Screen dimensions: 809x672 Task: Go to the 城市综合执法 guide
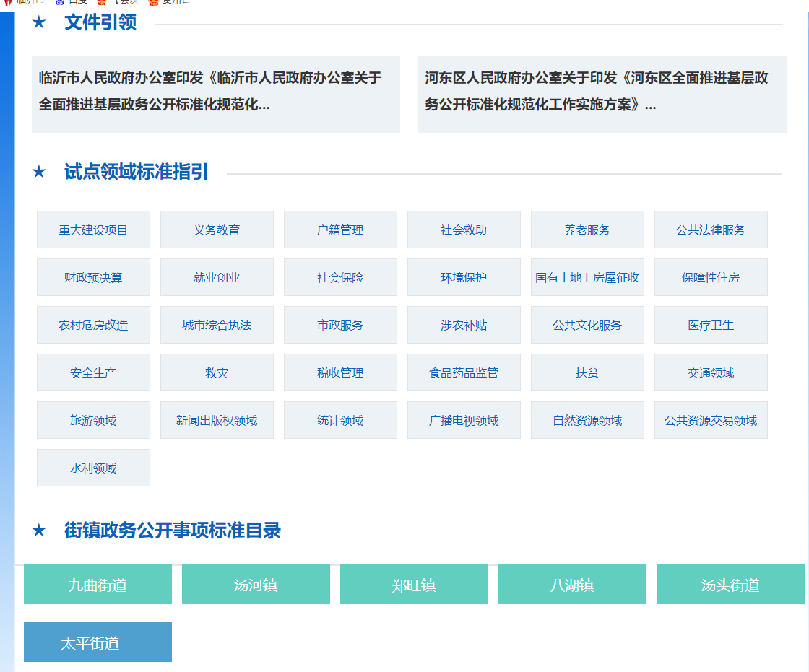(x=217, y=325)
